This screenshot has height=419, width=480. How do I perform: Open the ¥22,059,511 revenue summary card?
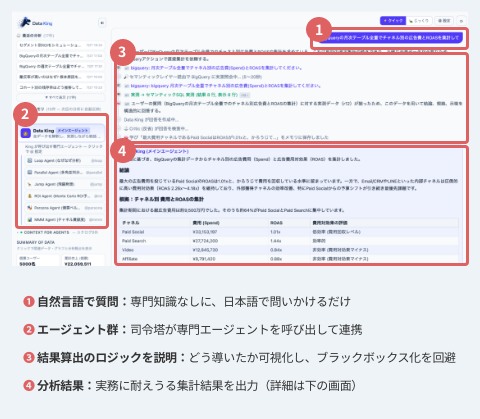coord(83,261)
